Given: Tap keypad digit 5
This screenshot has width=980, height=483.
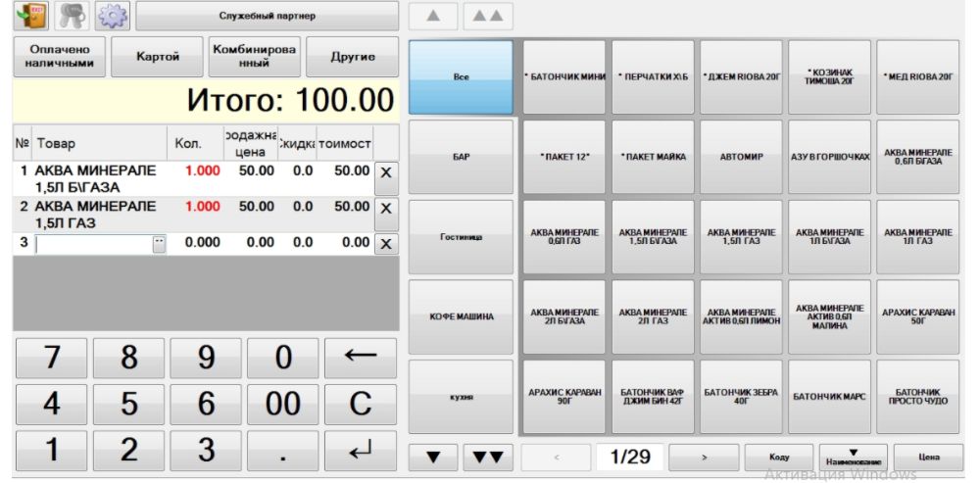Looking at the screenshot, I should pos(128,405).
